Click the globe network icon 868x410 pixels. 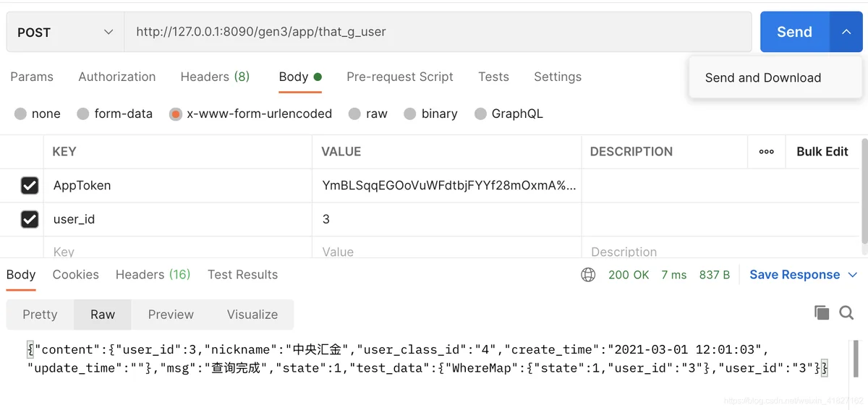coord(588,275)
